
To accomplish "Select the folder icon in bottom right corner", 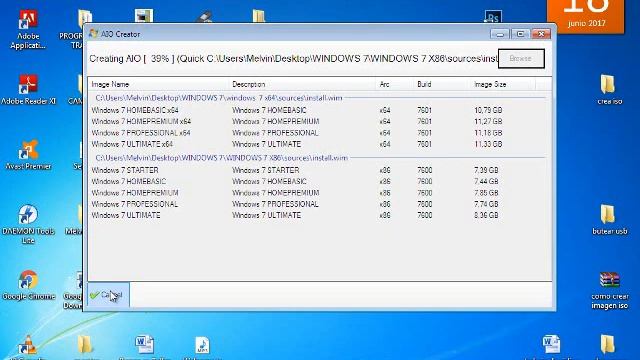I will [x=607, y=345].
